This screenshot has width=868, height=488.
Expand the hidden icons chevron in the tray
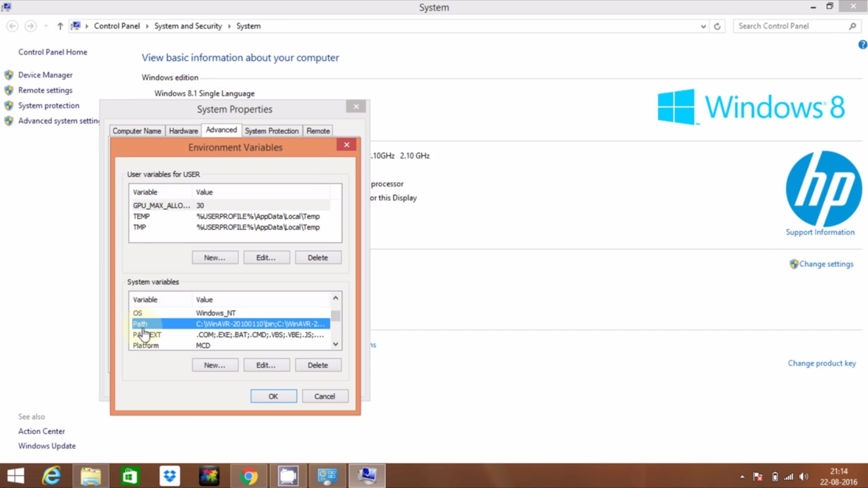(742, 476)
